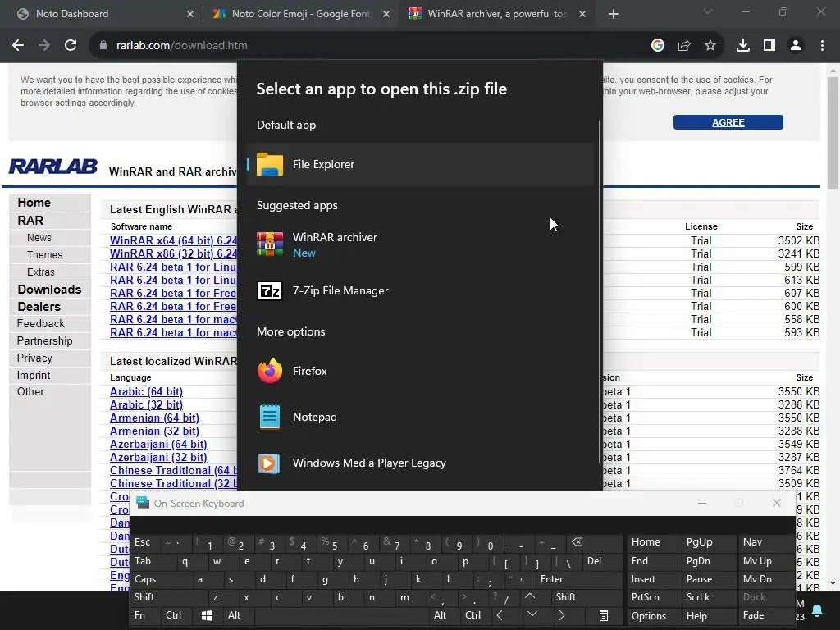
Task: Open Downloads in site sidebar
Action: pos(49,290)
